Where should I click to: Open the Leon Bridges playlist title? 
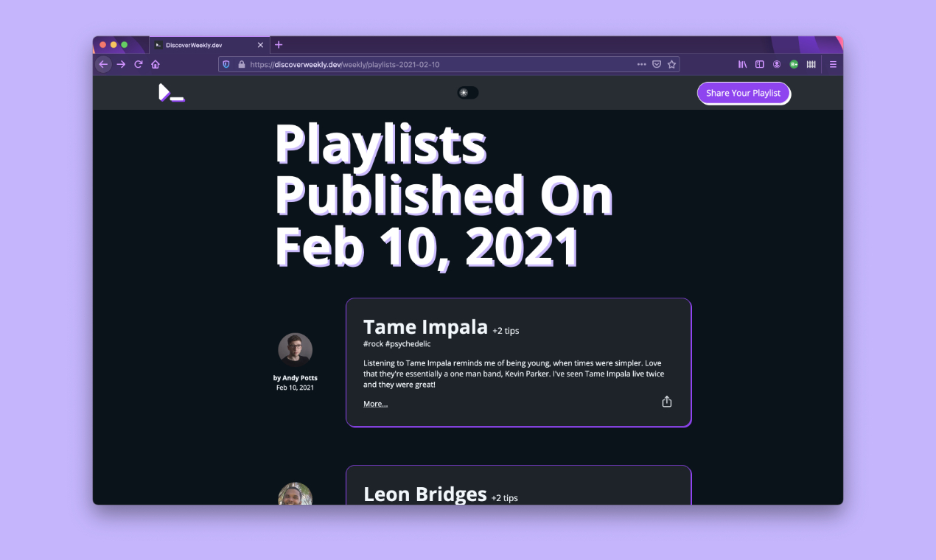coord(425,494)
